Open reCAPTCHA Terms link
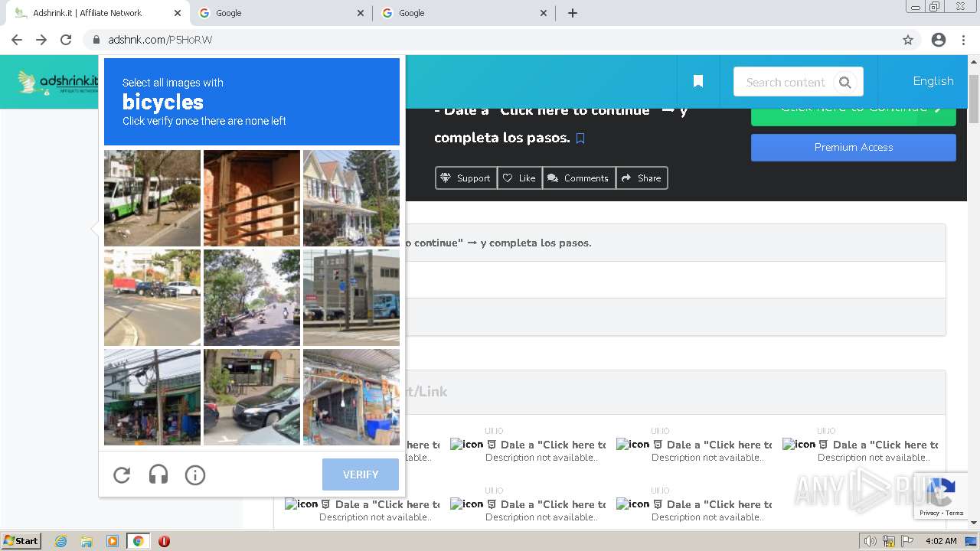The height and width of the screenshot is (551, 980). [x=955, y=513]
